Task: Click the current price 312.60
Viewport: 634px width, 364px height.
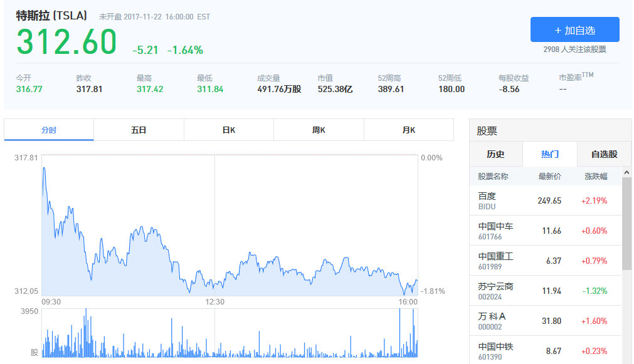Action: [66, 41]
